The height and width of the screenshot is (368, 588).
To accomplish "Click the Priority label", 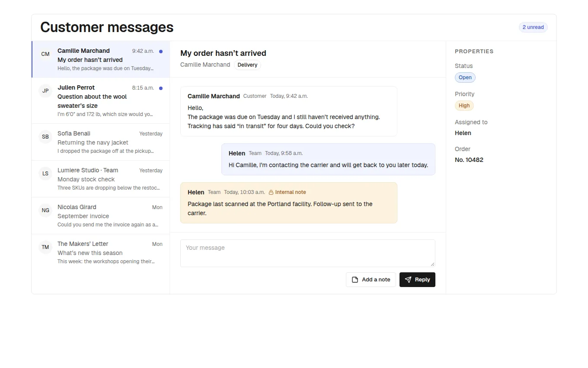I will 464,94.
